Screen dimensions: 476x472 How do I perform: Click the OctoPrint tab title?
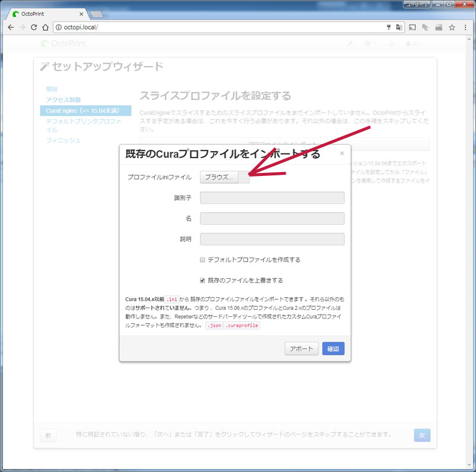click(33, 14)
